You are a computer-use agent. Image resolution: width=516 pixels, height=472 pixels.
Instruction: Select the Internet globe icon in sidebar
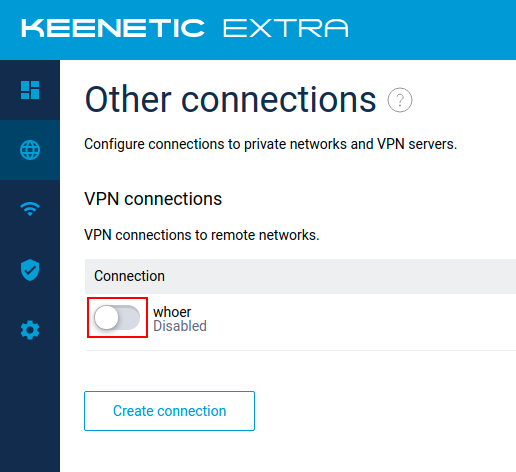(x=30, y=150)
